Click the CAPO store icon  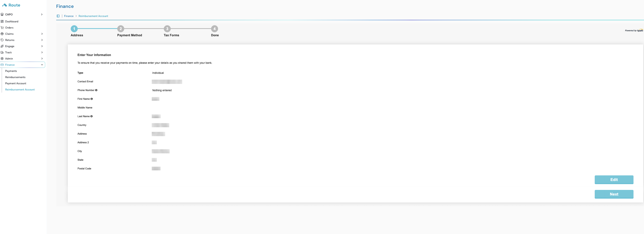pyautogui.click(x=2, y=14)
